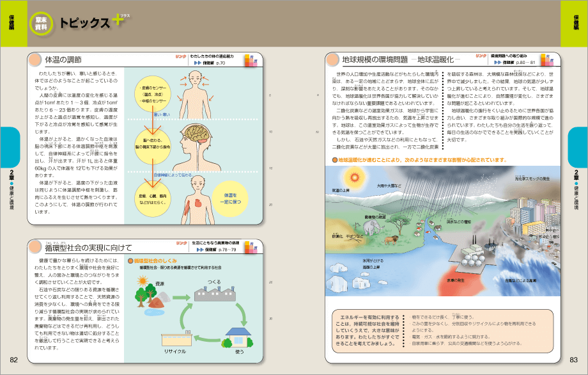Click the icebergs near 氷河がとける
588x375 pixels.
349,277
